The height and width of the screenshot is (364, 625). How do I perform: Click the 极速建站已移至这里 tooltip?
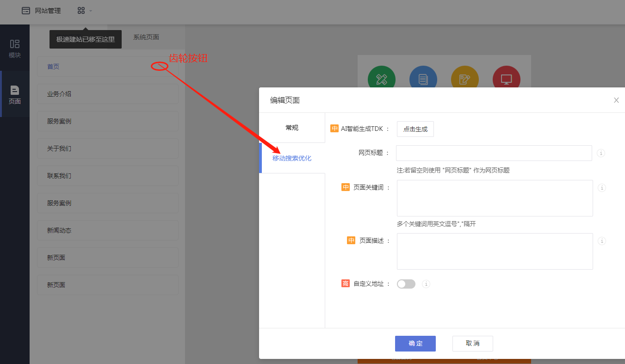coord(86,39)
